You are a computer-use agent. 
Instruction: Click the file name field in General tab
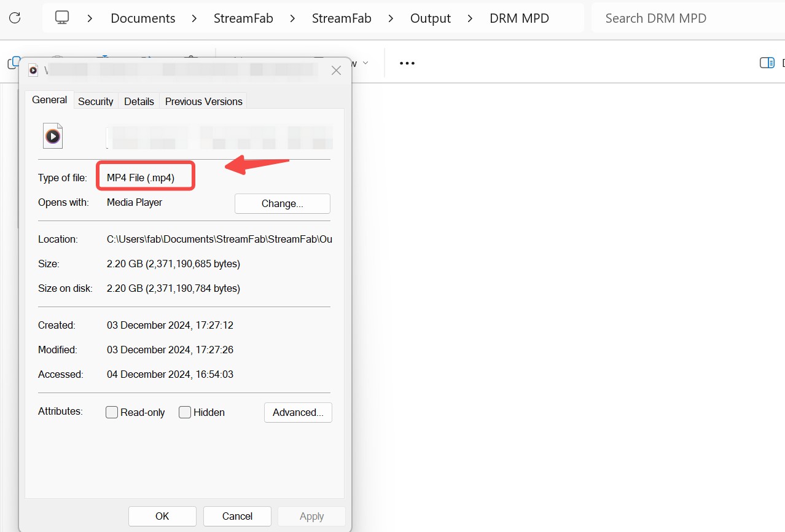(x=219, y=138)
